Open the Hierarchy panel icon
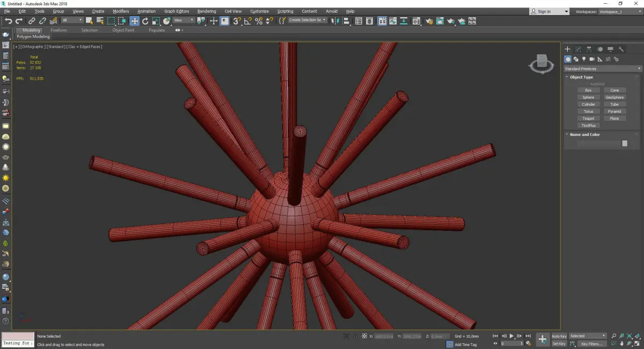 [x=589, y=49]
